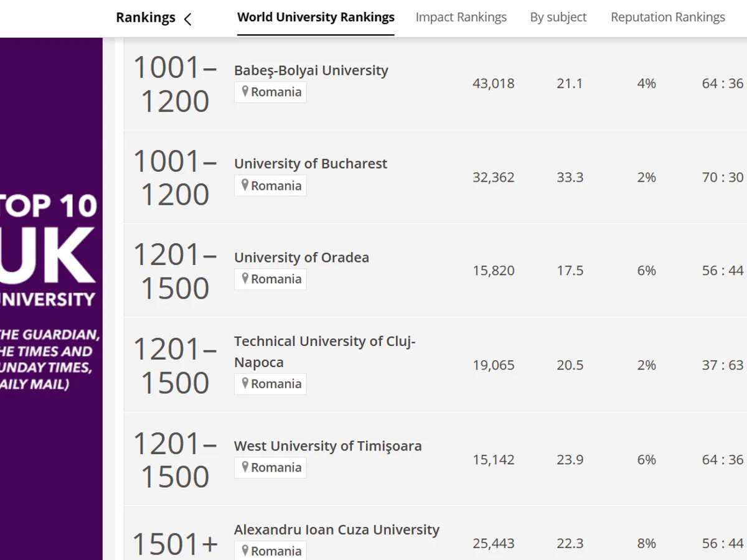Image resolution: width=747 pixels, height=560 pixels.
Task: Click location pin under Technical University Cluj-Napoca
Action: tap(245, 383)
